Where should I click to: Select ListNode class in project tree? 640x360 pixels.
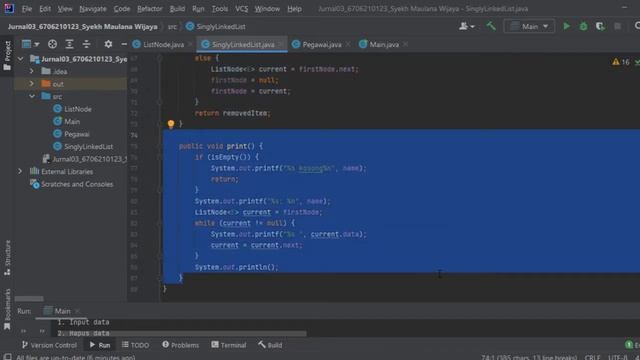73,109
